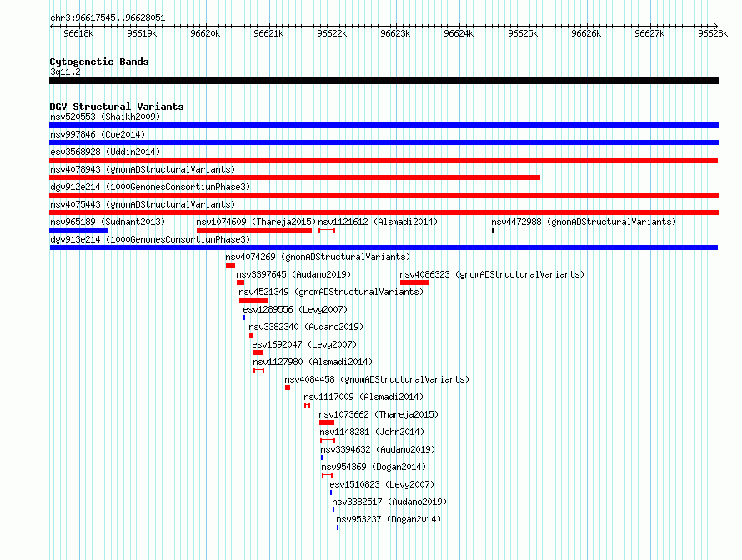
Task: Click the red bracket glyph under nsv954369
Action: (327, 475)
